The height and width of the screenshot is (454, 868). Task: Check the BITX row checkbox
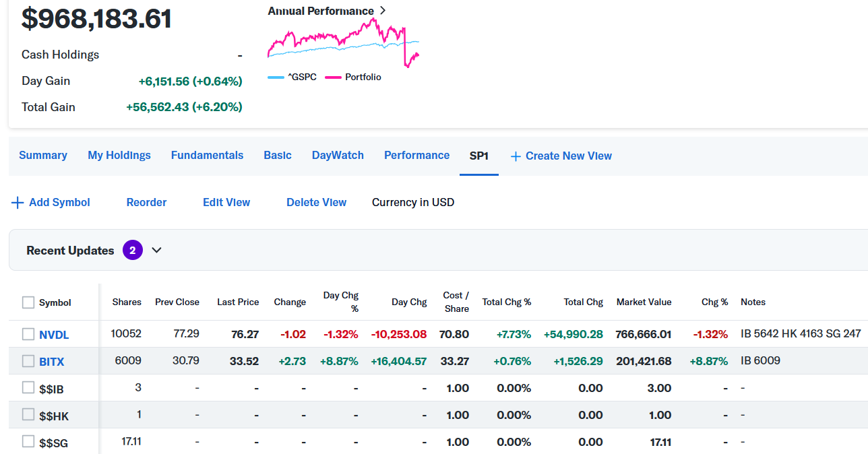click(x=28, y=361)
